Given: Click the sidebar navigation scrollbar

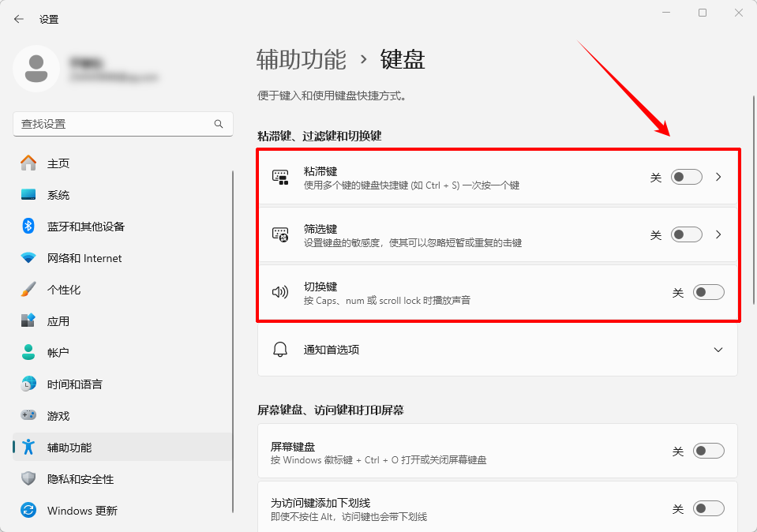Looking at the screenshot, I should 233,341.
